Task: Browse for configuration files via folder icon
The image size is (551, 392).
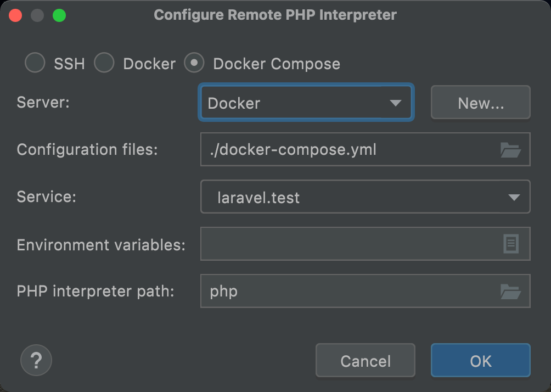Action: pos(510,149)
